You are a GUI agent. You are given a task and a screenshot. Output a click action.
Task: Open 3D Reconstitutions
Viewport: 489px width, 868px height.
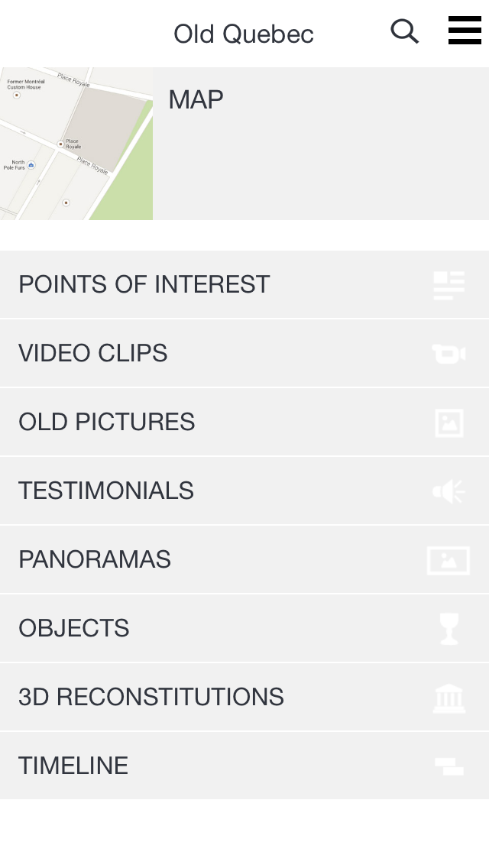(244, 697)
